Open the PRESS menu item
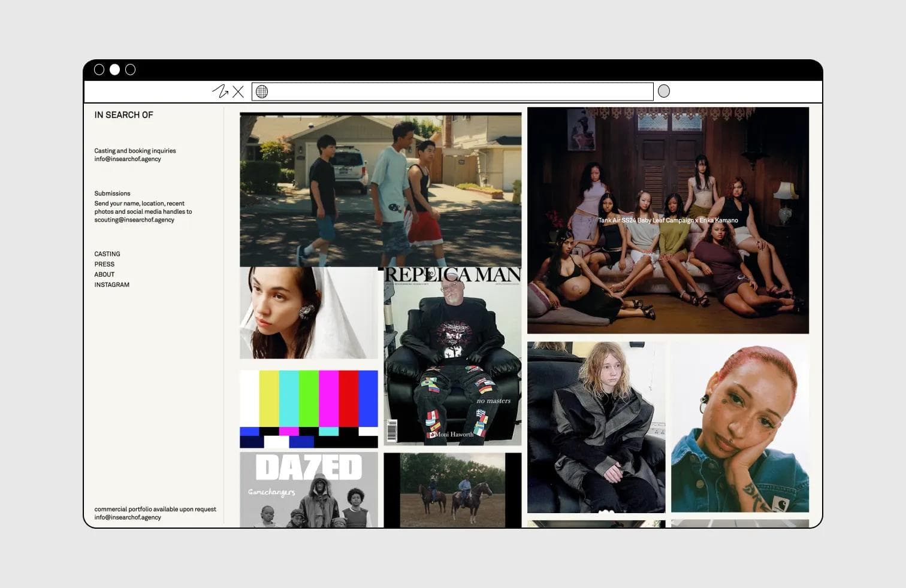The height and width of the screenshot is (588, 906). click(x=104, y=264)
